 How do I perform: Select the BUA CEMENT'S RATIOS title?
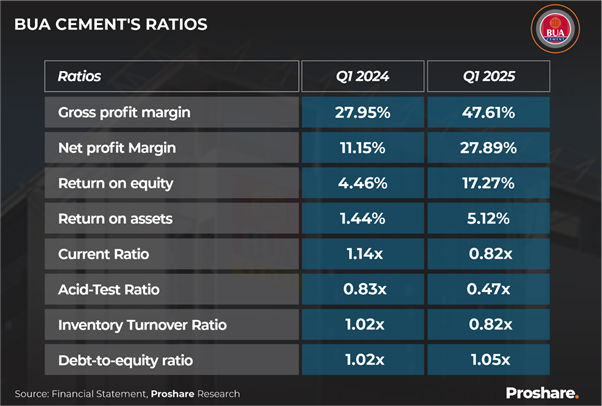(111, 25)
